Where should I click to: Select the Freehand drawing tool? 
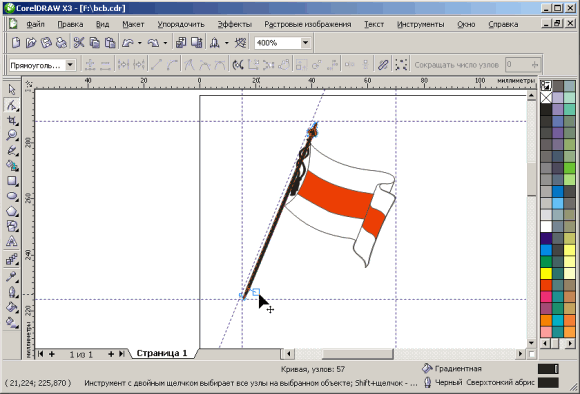click(x=12, y=151)
